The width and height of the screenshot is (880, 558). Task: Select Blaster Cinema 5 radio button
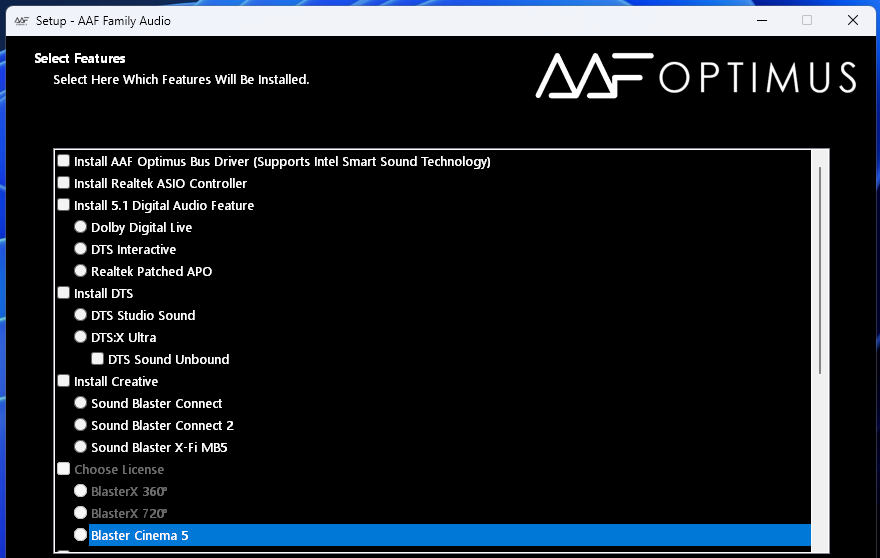pos(80,535)
